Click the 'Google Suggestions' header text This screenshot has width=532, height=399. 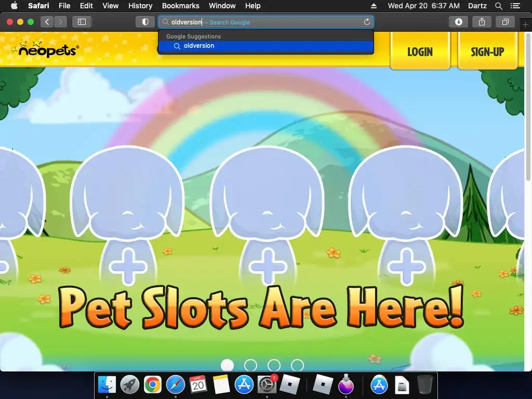click(193, 36)
